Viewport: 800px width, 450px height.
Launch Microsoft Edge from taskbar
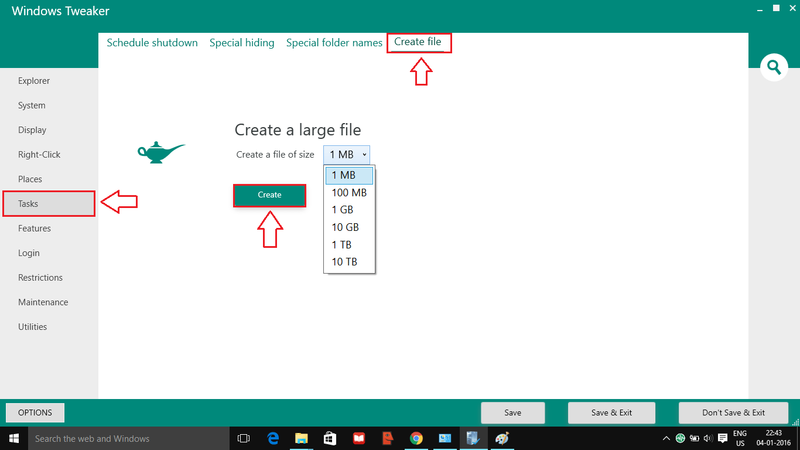tap(273, 438)
